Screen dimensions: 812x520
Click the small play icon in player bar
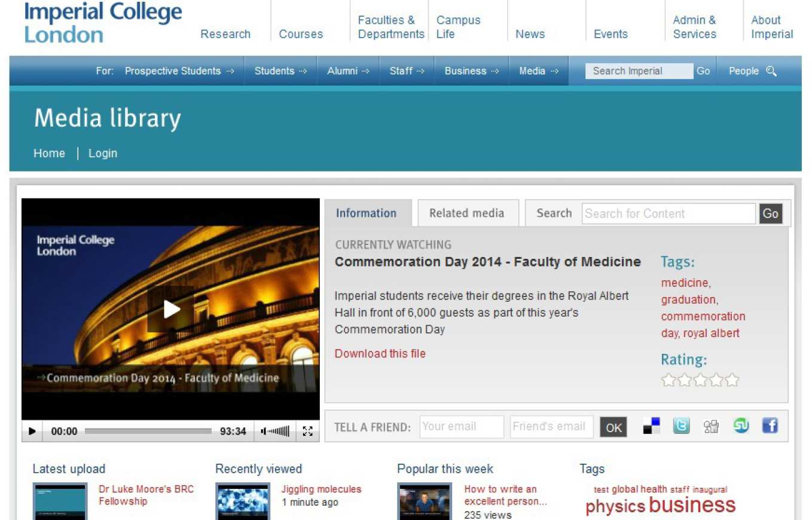(32, 431)
